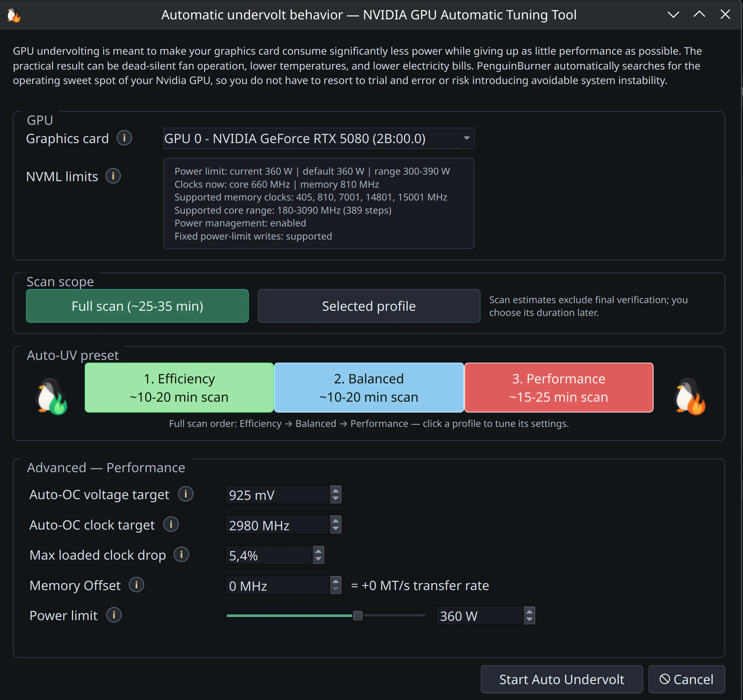Click the 360 W power limit field

pos(480,616)
